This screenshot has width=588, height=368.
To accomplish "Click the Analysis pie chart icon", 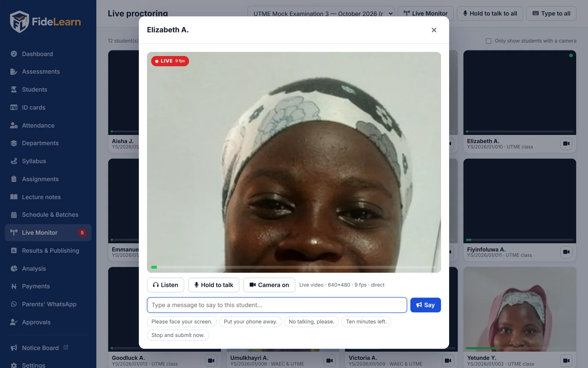I will (14, 269).
